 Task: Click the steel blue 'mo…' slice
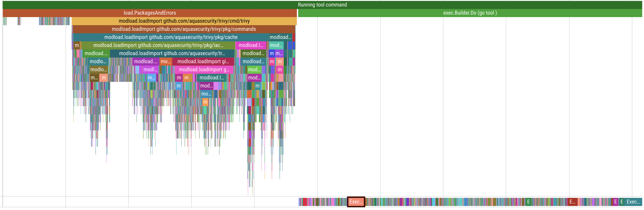(206, 94)
